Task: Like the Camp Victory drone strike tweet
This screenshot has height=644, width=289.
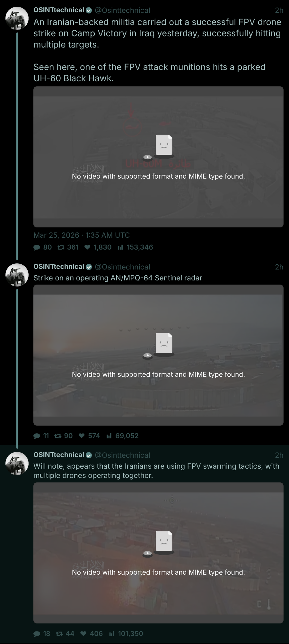Action: pyautogui.click(x=87, y=247)
